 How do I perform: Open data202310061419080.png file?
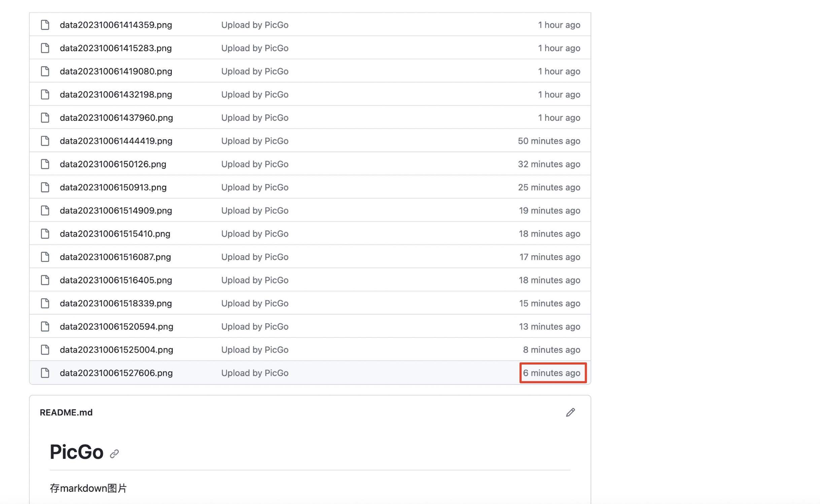[x=116, y=71]
